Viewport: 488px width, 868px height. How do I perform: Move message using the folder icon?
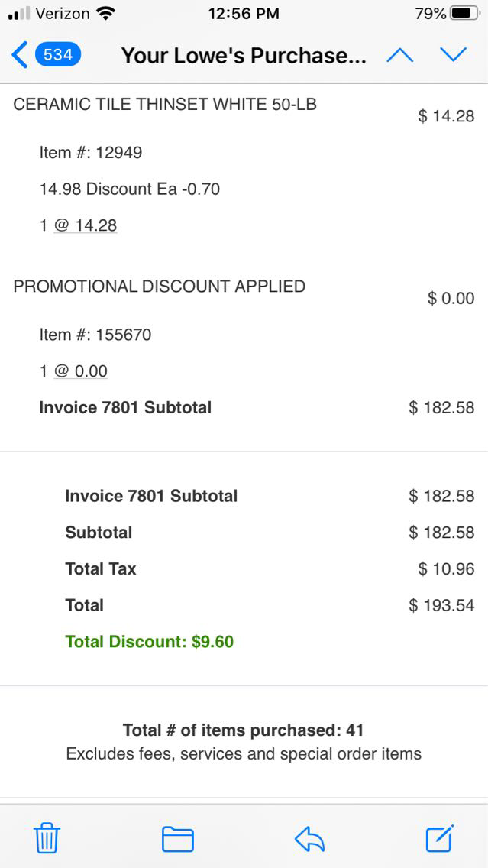177,839
